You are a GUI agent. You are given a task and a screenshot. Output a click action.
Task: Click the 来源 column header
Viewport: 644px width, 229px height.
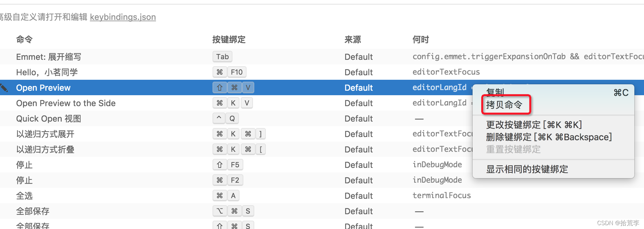[353, 40]
